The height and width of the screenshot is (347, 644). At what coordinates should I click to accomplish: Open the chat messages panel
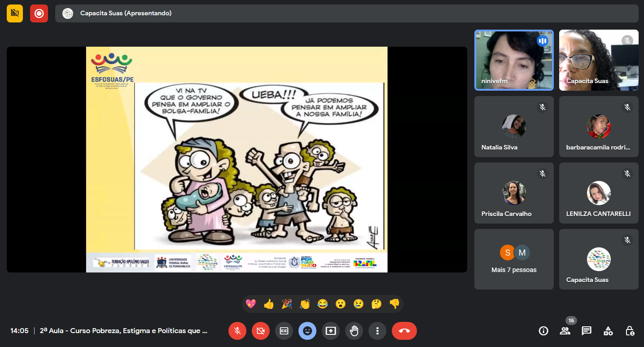tap(586, 331)
